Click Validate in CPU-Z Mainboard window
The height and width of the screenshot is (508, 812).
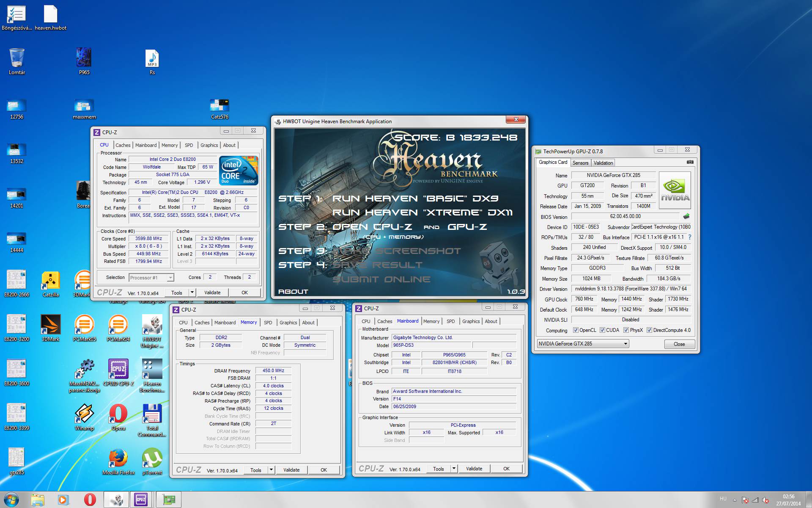click(474, 469)
